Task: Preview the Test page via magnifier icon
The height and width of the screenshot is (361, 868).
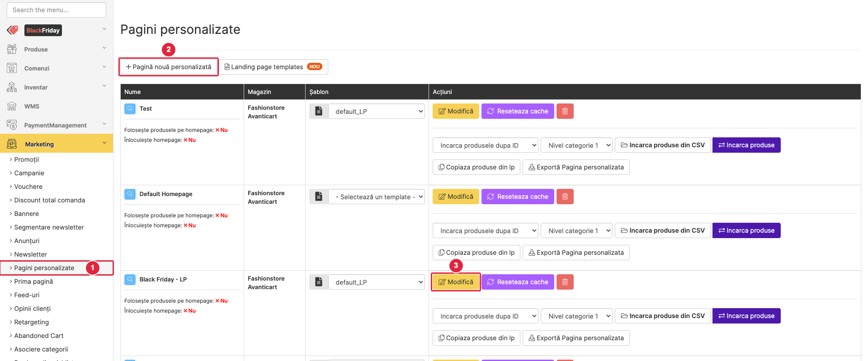Action: point(130,108)
